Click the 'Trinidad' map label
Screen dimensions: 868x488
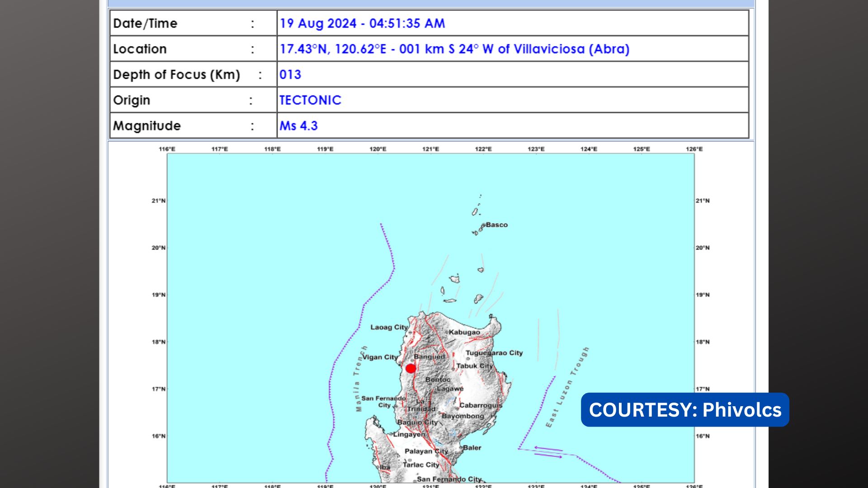coord(421,409)
